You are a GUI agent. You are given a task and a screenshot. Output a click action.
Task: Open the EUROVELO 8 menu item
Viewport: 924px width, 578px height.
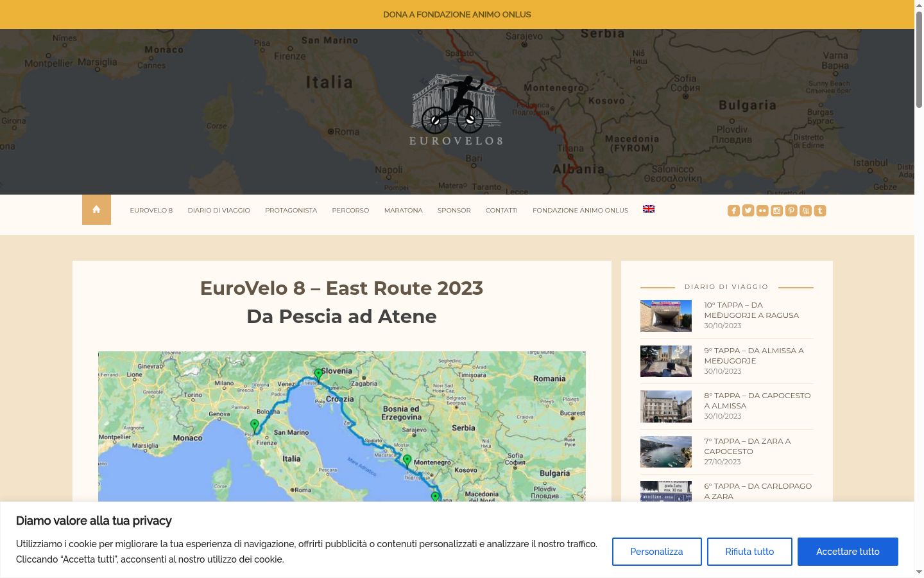(151, 211)
